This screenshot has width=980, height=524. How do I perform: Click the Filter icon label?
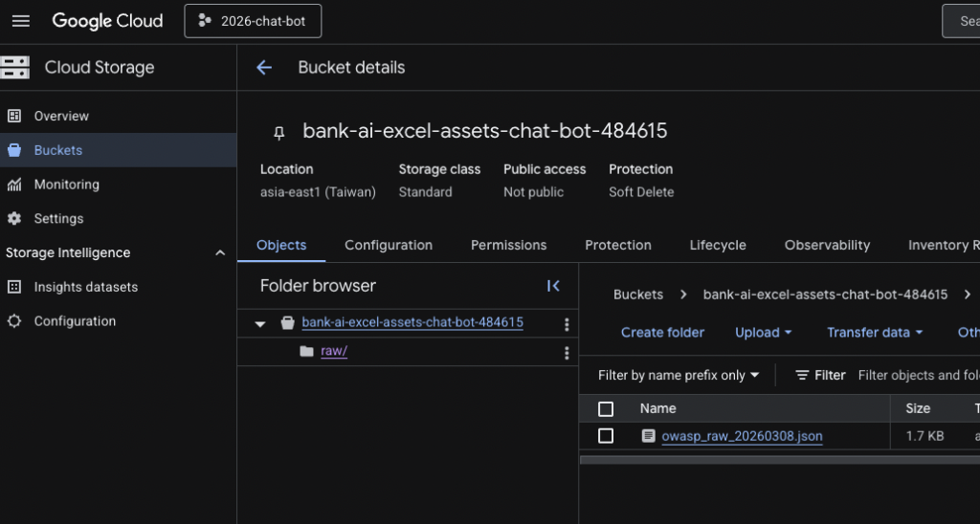[x=820, y=376]
